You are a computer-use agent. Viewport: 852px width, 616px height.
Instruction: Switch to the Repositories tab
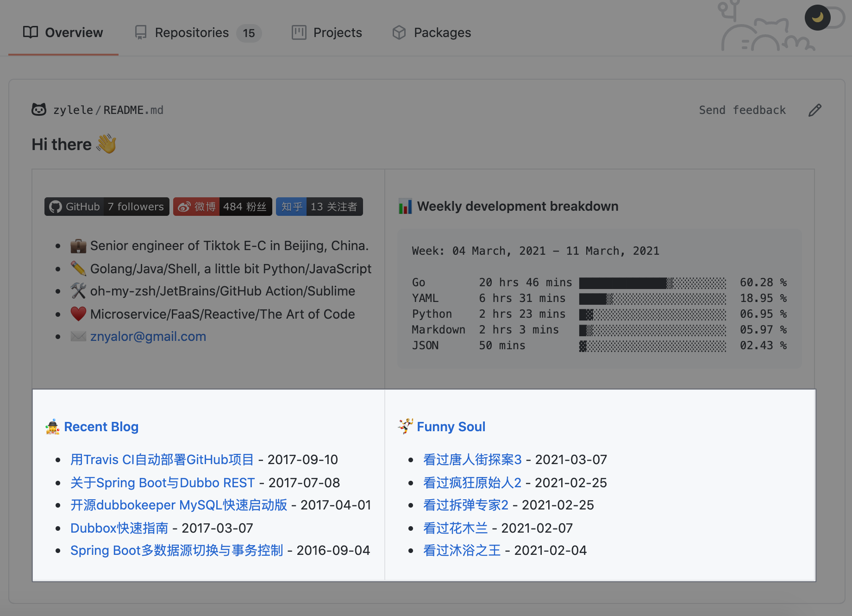192,32
